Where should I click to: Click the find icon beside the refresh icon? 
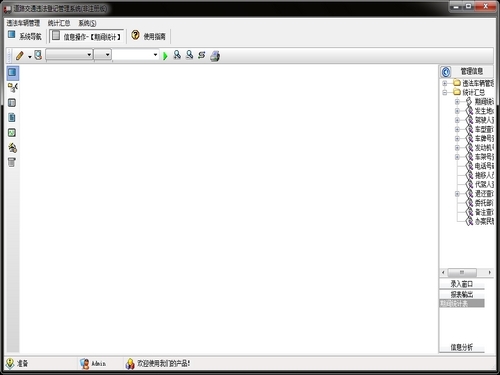click(x=189, y=55)
